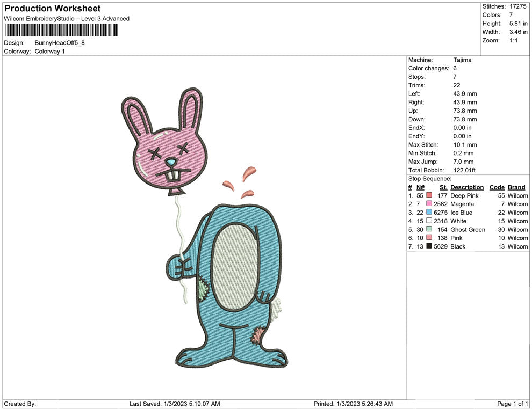Click the Pink color swatch in stop 6
Image resolution: width=532 pixels, height=409 pixels.
(429, 238)
